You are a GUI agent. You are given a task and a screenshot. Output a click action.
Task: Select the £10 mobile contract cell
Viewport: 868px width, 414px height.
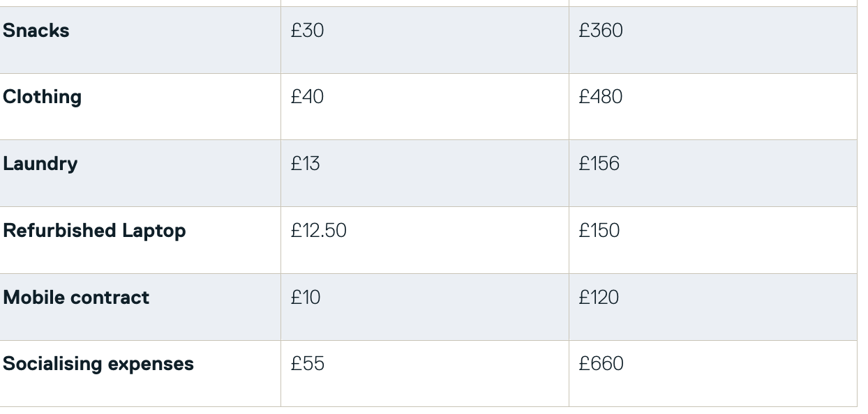coord(306,298)
